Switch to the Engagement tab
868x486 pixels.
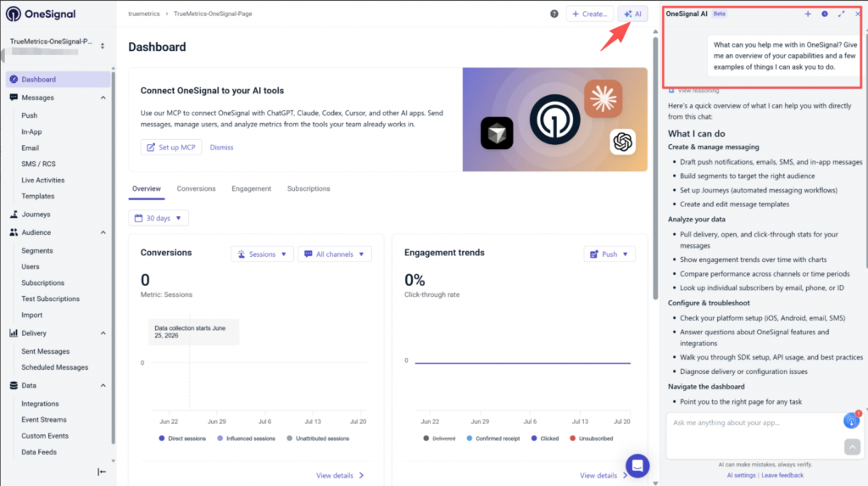pos(251,189)
